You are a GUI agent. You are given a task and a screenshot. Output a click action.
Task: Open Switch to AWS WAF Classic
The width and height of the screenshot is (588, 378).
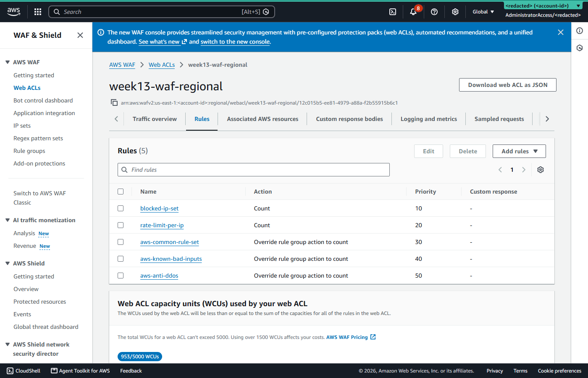click(x=39, y=198)
